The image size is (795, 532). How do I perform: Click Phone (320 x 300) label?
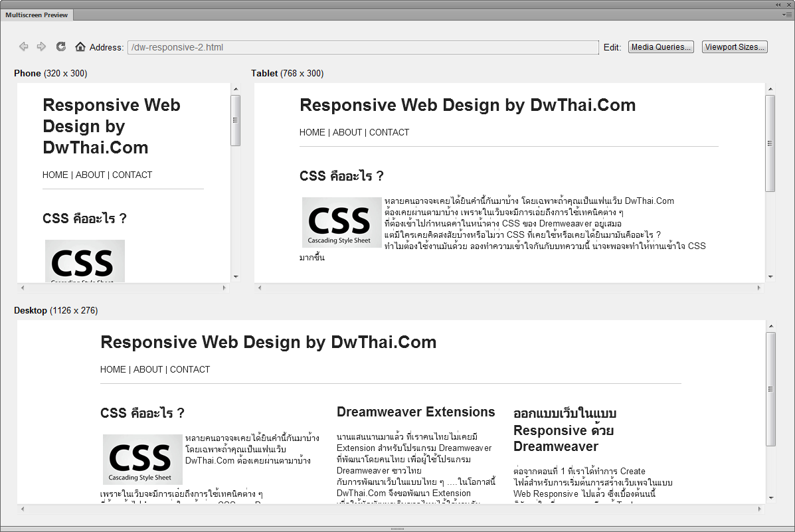click(x=50, y=74)
